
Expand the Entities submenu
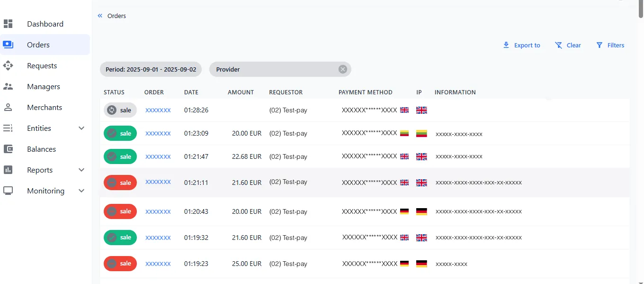coord(81,128)
